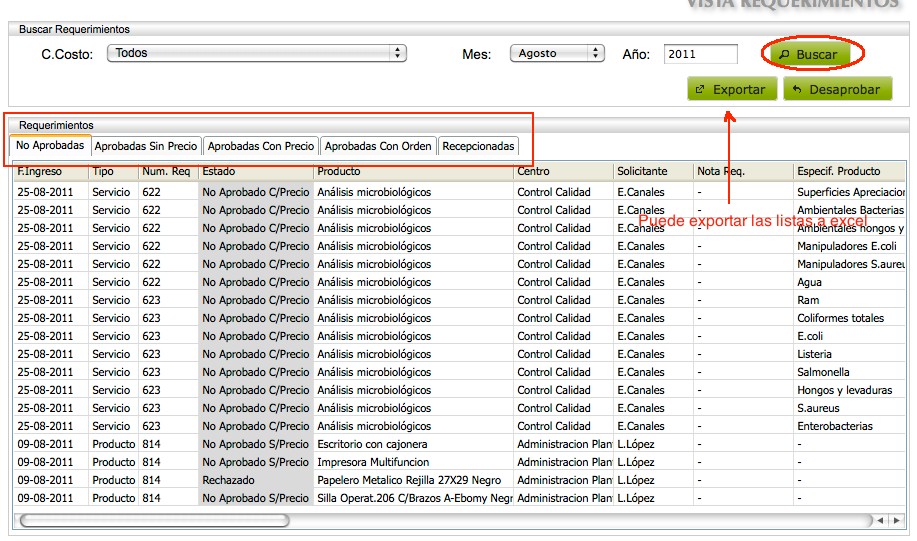
Task: Click the undo arrow icon in Desaprobar
Action: click(x=797, y=89)
